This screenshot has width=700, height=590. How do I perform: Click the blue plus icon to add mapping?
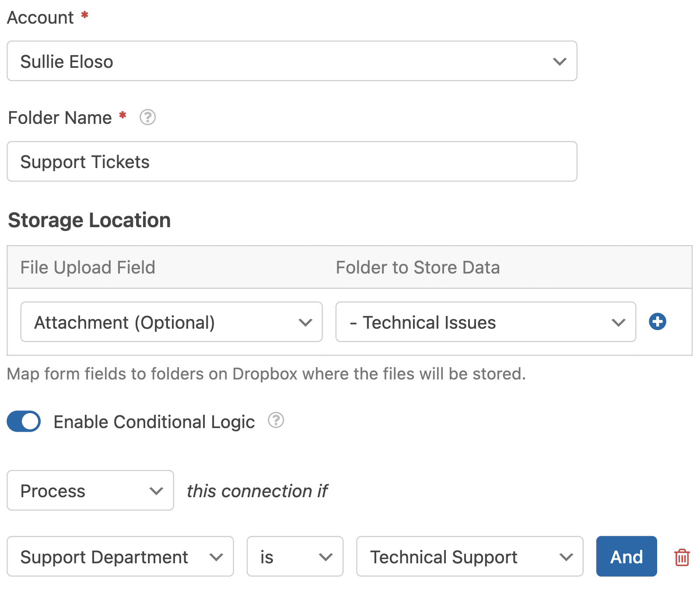(657, 322)
